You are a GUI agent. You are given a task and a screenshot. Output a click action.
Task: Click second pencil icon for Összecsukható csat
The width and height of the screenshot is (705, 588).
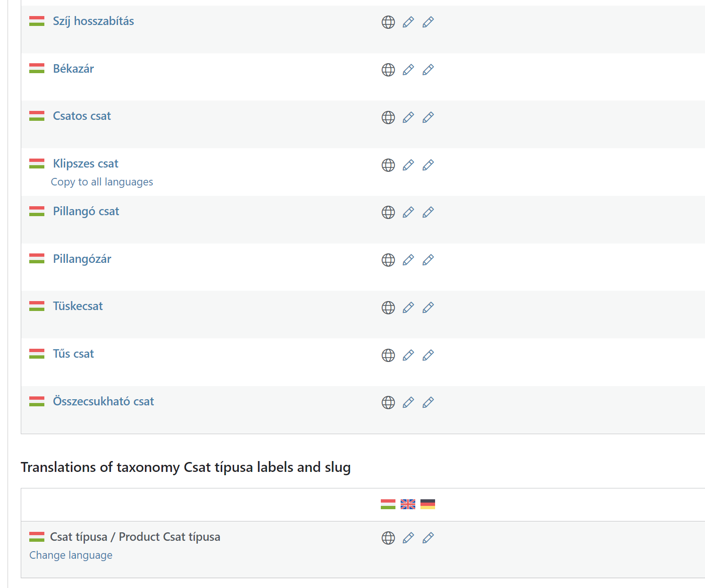point(428,403)
